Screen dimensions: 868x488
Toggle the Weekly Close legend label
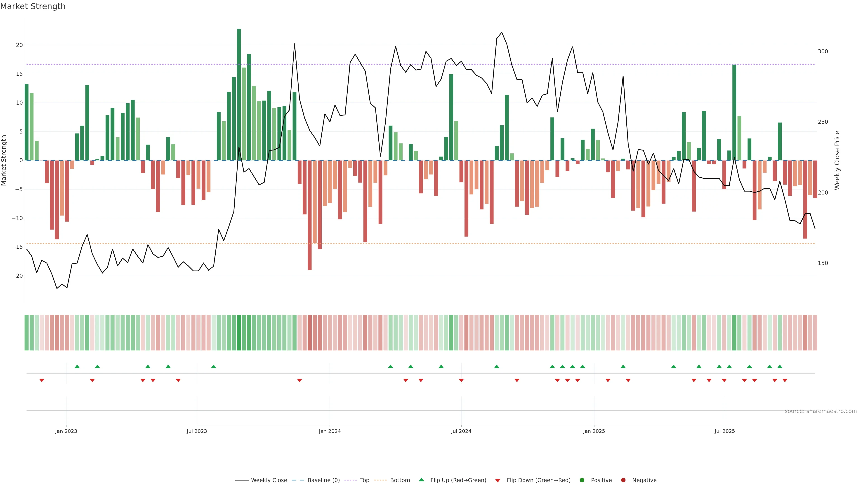coord(269,480)
